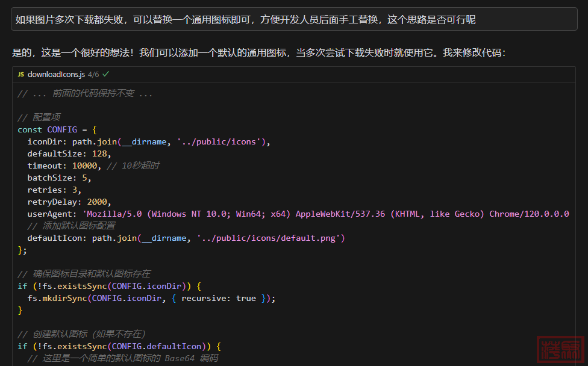
Task: Click the user message box about failed image downloads
Action: tap(294, 19)
